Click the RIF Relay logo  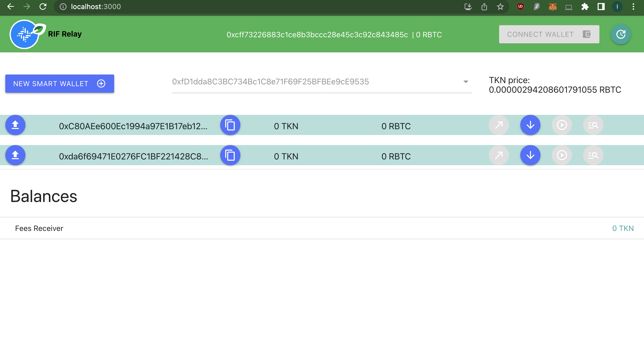[25, 34]
